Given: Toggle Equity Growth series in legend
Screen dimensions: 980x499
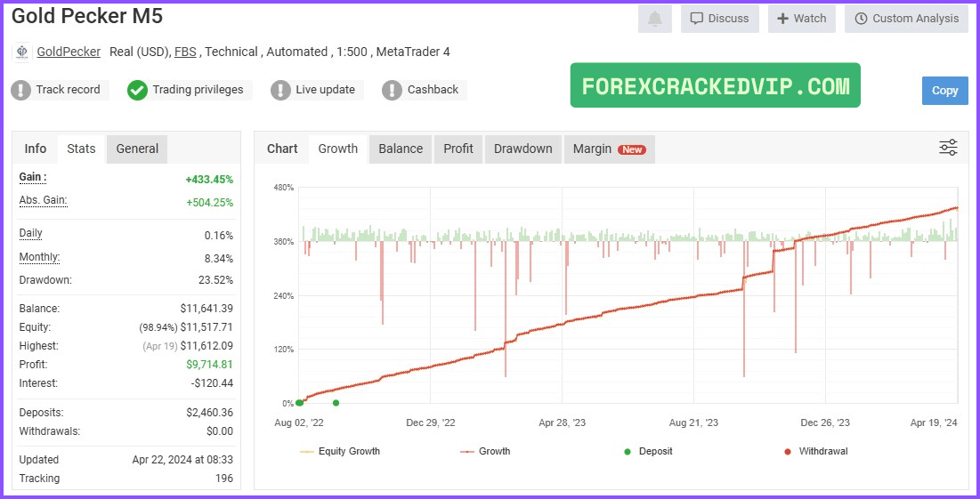Looking at the screenshot, I should click(340, 451).
